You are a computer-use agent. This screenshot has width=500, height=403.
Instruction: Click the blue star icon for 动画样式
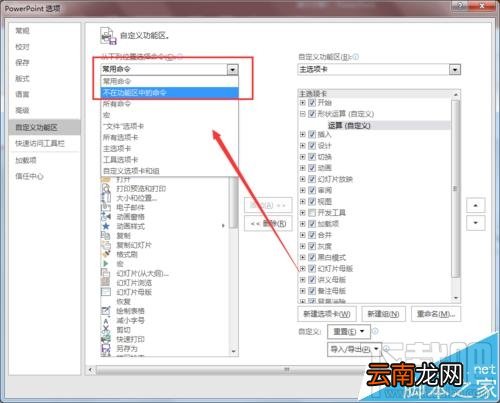pyautogui.click(x=106, y=226)
